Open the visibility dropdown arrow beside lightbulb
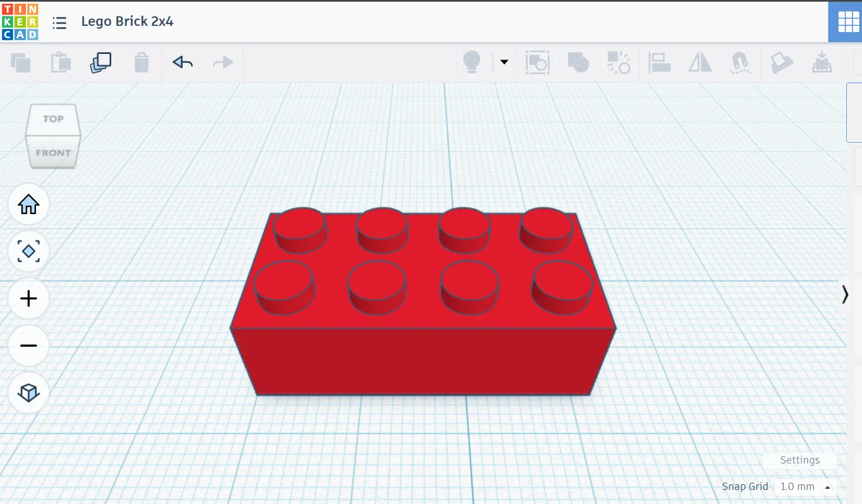This screenshot has width=862, height=504. (x=504, y=62)
